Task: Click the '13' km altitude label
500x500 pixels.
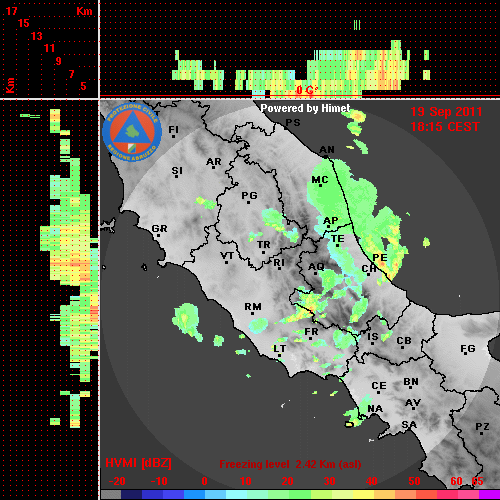Action: 37,36
